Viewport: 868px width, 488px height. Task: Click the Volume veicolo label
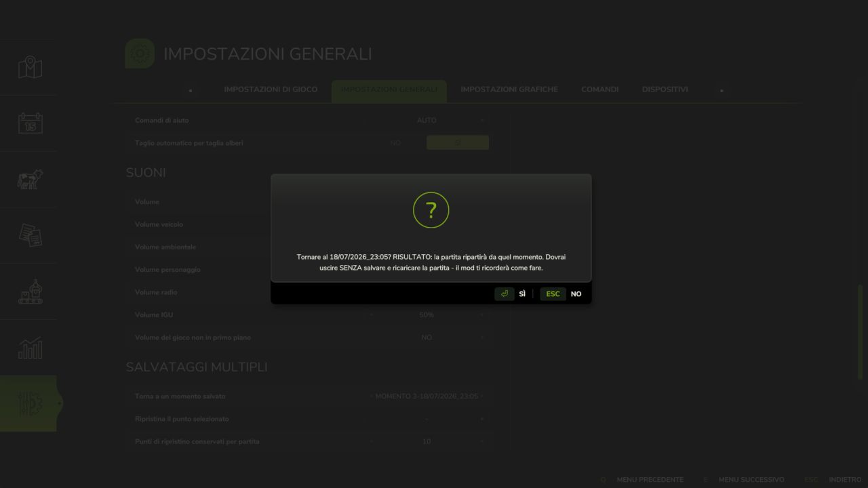click(x=159, y=224)
